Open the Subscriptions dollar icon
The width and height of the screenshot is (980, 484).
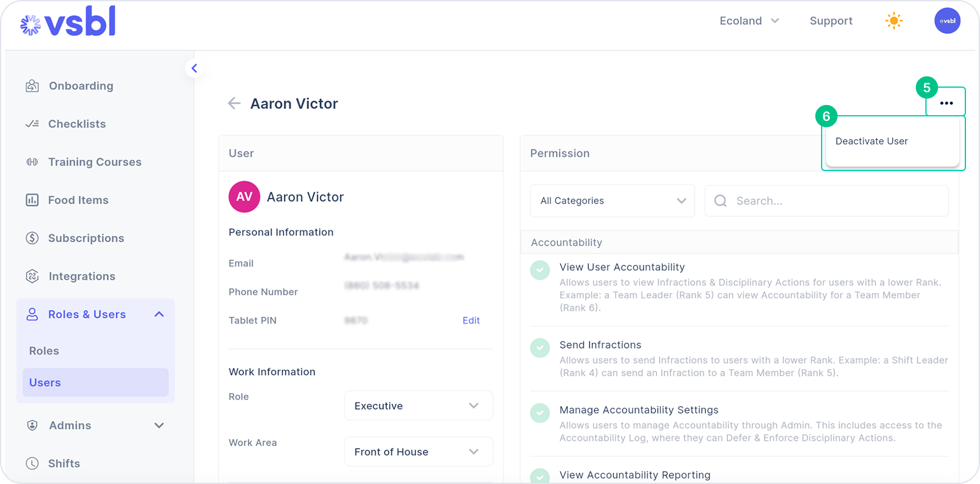[32, 239]
